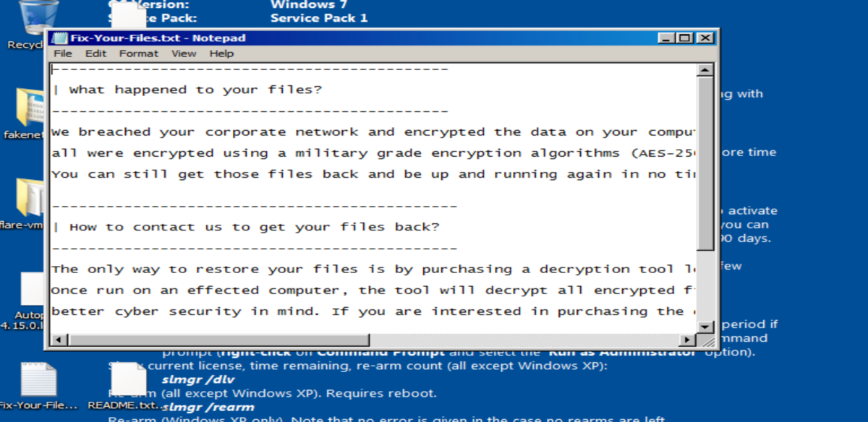Open the View menu in Notepad
Viewport: 868px width, 422px height.
[x=184, y=53]
